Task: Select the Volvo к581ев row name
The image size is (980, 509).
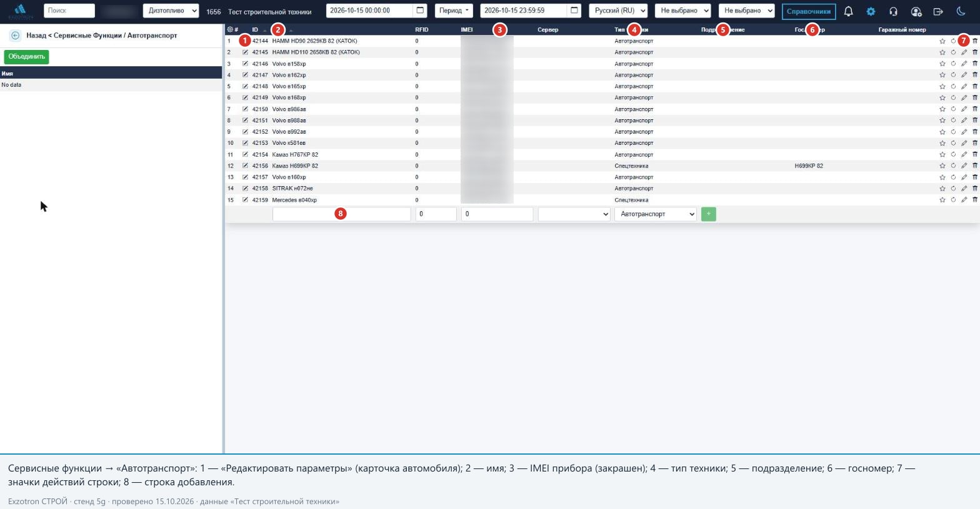Action: point(289,144)
